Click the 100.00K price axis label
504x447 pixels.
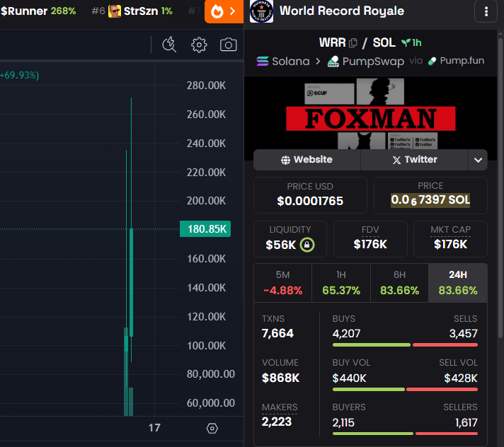(x=206, y=346)
